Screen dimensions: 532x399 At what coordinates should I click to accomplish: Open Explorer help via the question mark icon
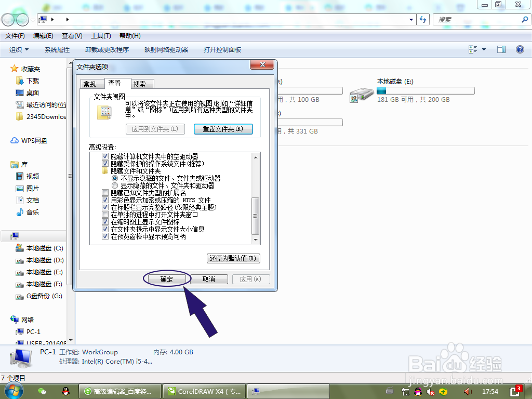[520, 49]
